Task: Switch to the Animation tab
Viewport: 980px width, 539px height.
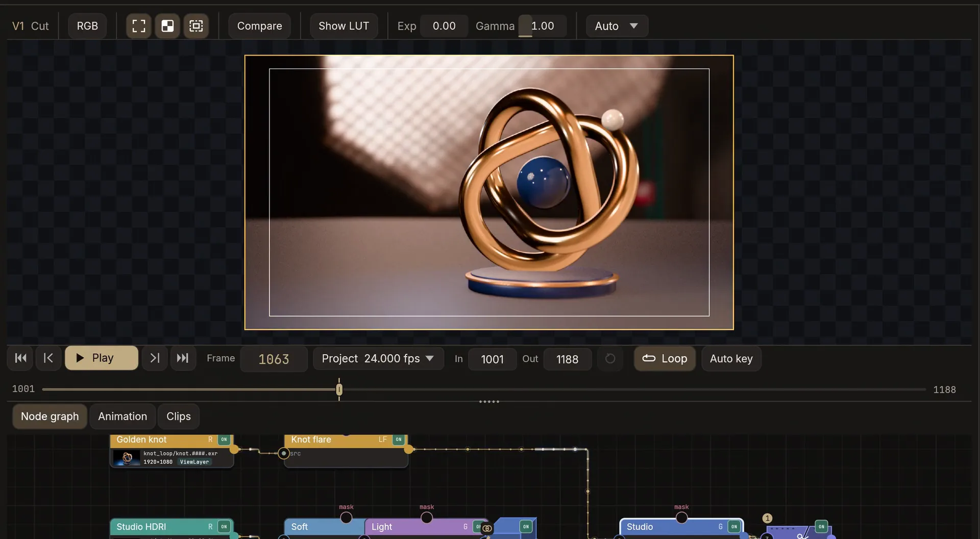Action: tap(122, 416)
